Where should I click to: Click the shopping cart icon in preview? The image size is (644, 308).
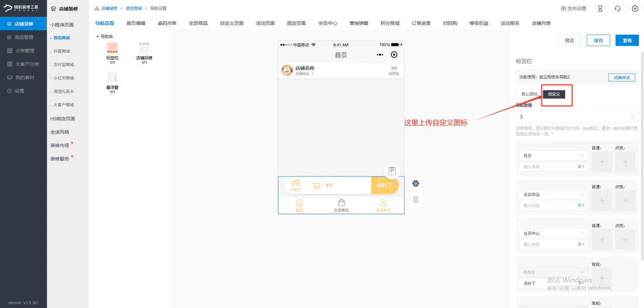tap(316, 185)
